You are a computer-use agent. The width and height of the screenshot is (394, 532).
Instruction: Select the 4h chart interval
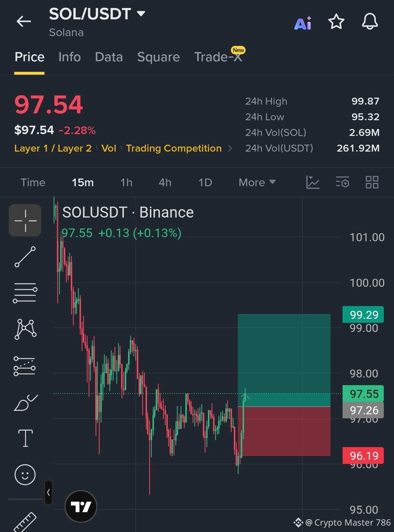[x=165, y=183]
